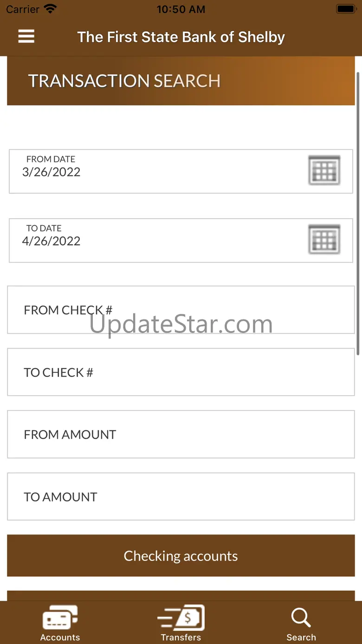
Task: Focus the FROM CHECK # field
Action: (x=181, y=310)
